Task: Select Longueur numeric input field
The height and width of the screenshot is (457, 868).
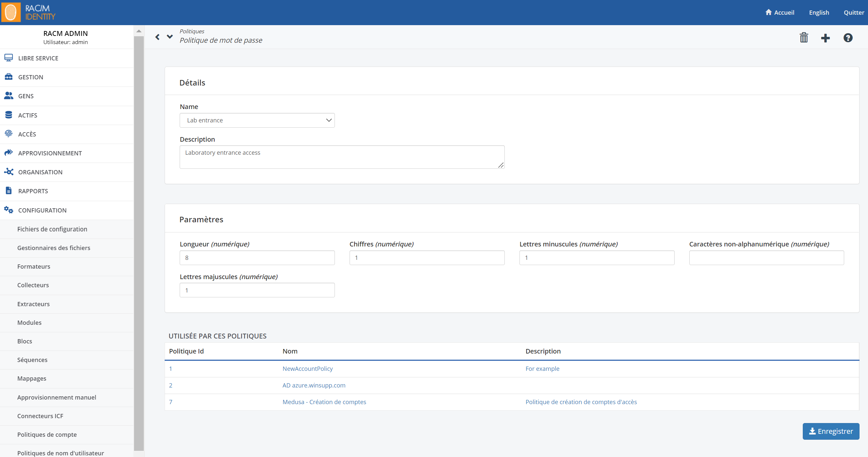Action: pyautogui.click(x=257, y=258)
